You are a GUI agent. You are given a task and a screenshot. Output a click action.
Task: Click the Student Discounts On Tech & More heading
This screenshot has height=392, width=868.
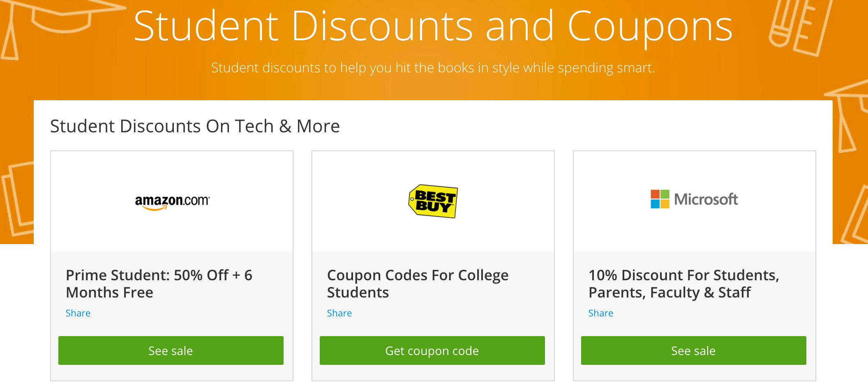pyautogui.click(x=195, y=126)
